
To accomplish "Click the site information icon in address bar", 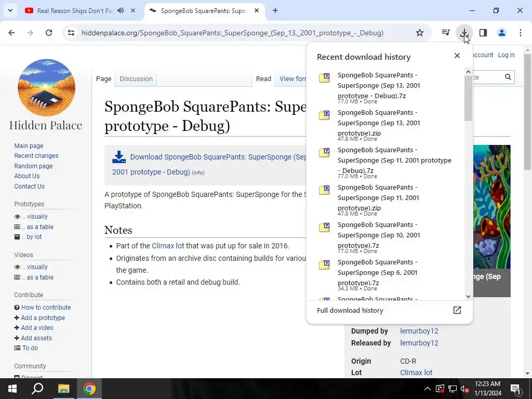I will (71, 33).
